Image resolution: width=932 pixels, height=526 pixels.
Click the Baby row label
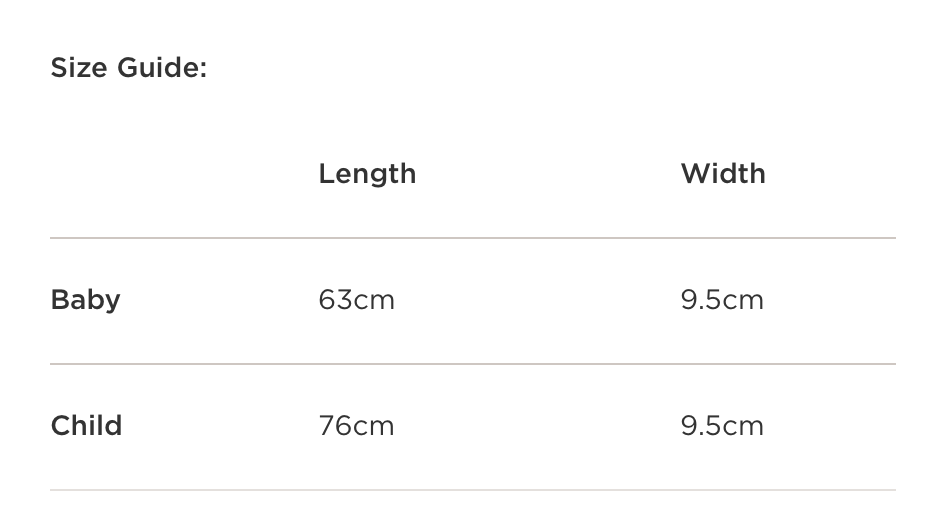pos(86,300)
